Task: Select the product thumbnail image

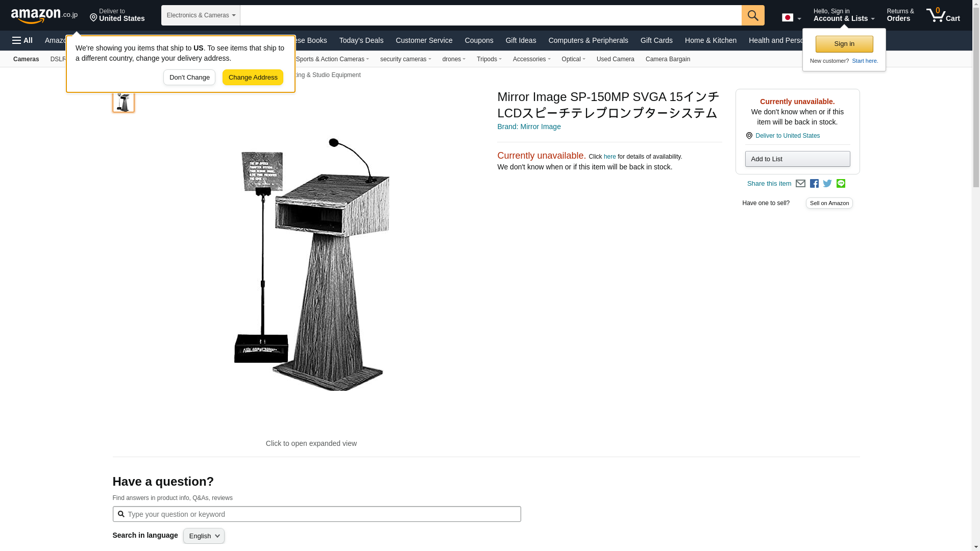Action: (124, 101)
